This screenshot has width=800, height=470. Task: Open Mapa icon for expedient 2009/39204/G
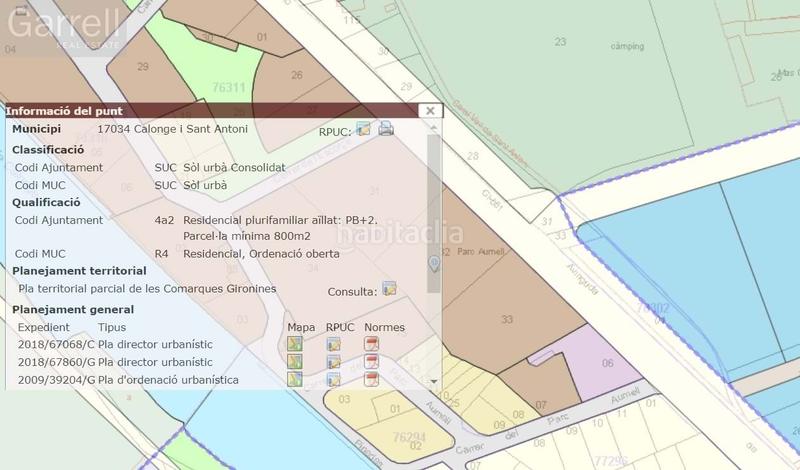tap(294, 379)
